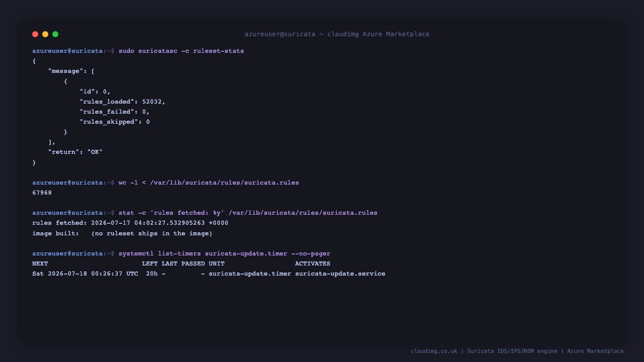Click the 'rules fetched: 2026-07-17 04:02:27' output

pyautogui.click(x=130, y=223)
